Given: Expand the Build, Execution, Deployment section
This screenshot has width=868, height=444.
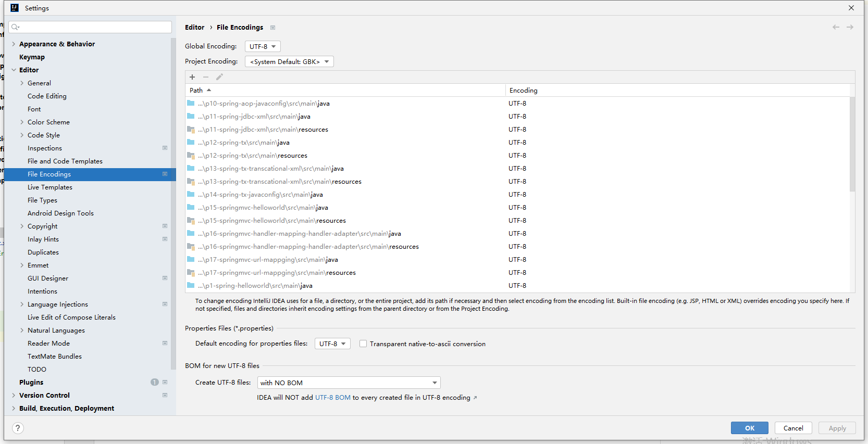Looking at the screenshot, I should click(x=14, y=408).
